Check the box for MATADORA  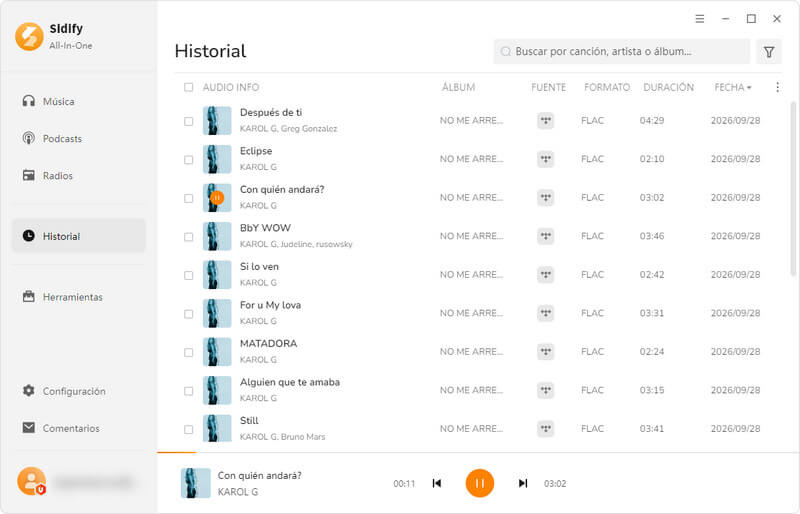pos(188,352)
